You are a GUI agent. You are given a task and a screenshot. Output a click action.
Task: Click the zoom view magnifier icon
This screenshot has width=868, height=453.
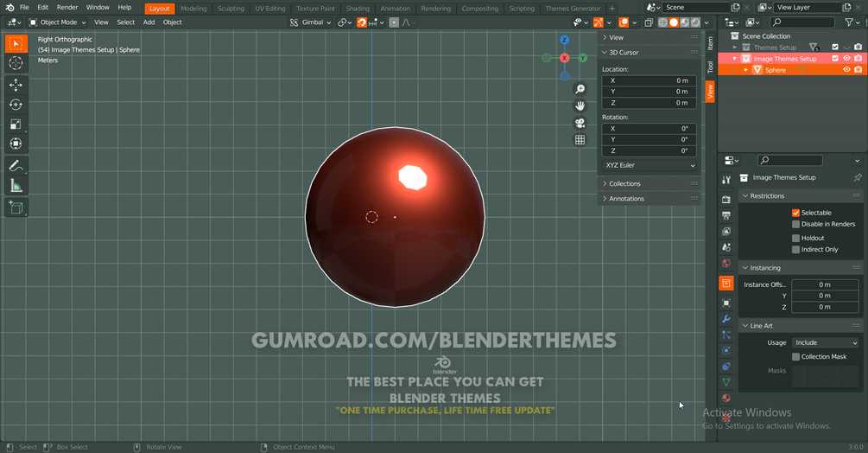580,89
